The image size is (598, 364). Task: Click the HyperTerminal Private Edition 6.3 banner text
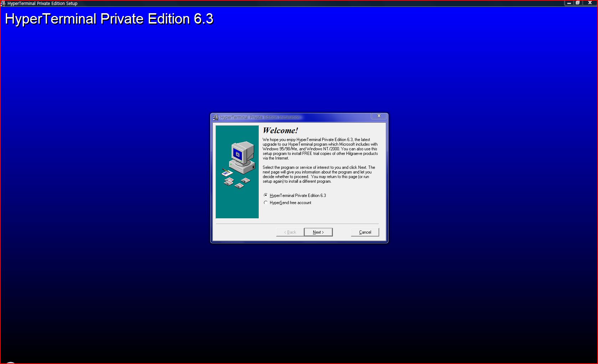point(109,19)
